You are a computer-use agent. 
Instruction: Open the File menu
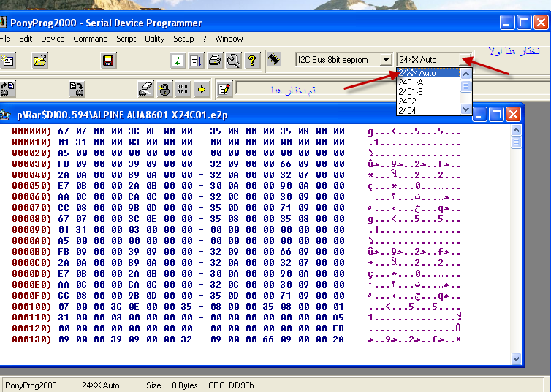(5, 39)
